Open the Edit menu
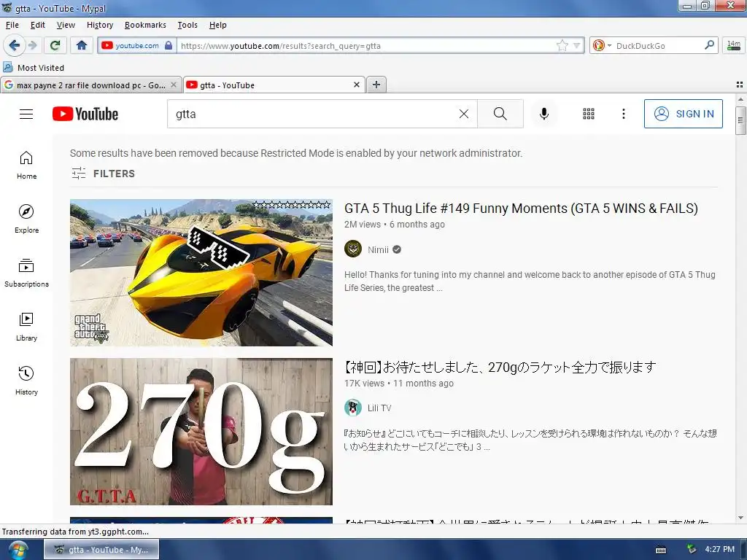Screen dimensions: 747x560 coord(38,25)
